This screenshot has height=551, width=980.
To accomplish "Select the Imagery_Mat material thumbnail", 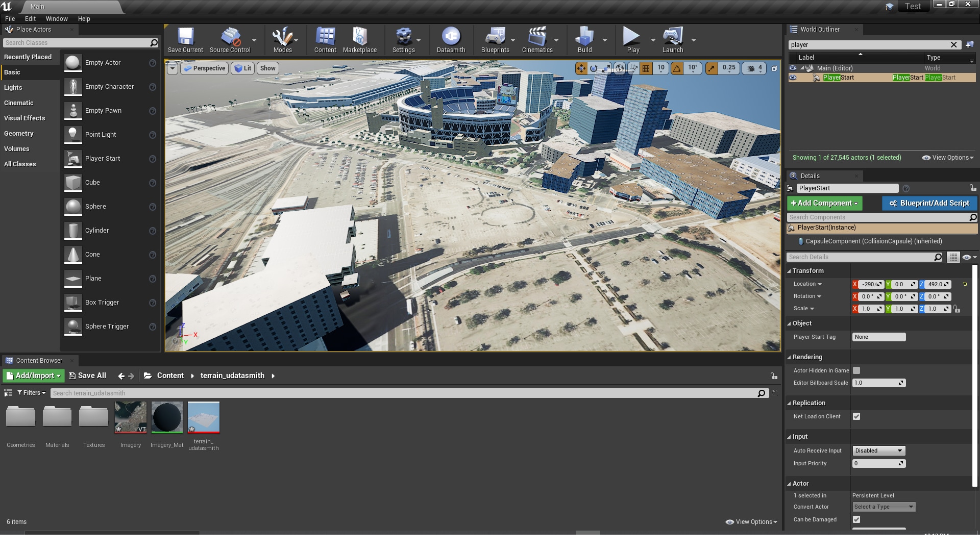I will click(167, 418).
